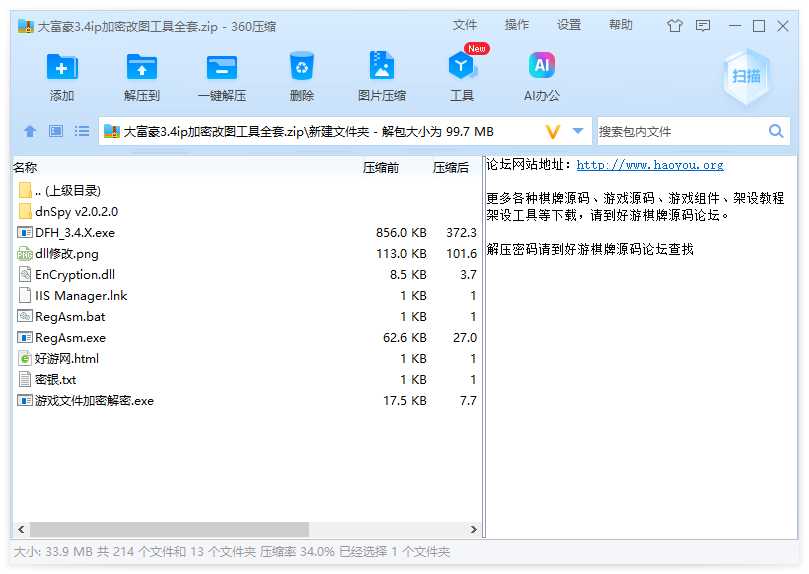Click the RegAsm.bat file icon
This screenshot has width=809, height=574.
point(25,316)
